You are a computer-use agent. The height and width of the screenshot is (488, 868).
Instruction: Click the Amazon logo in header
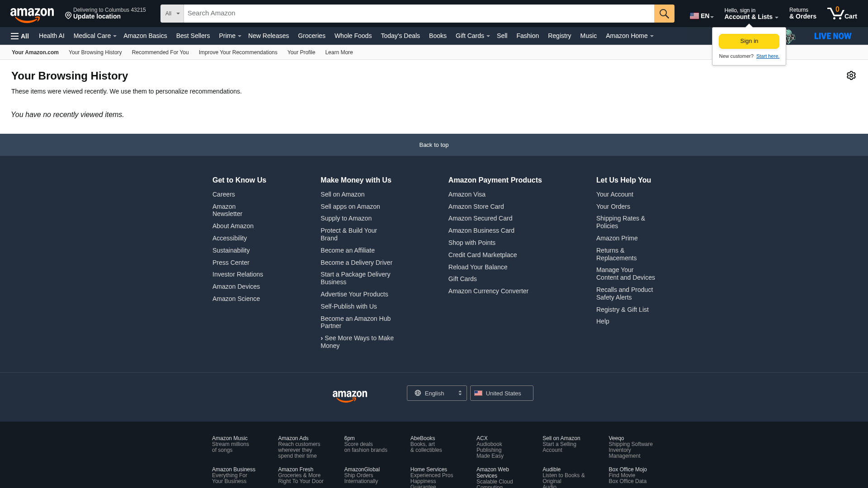click(x=32, y=15)
